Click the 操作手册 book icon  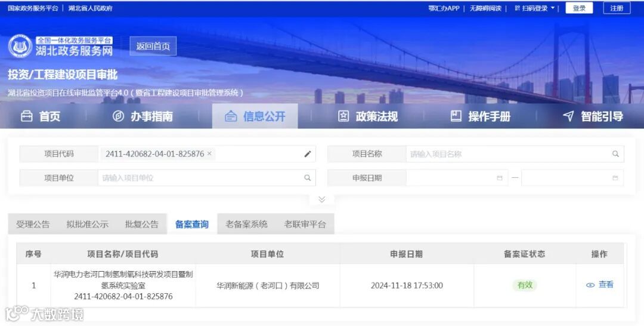(x=456, y=116)
